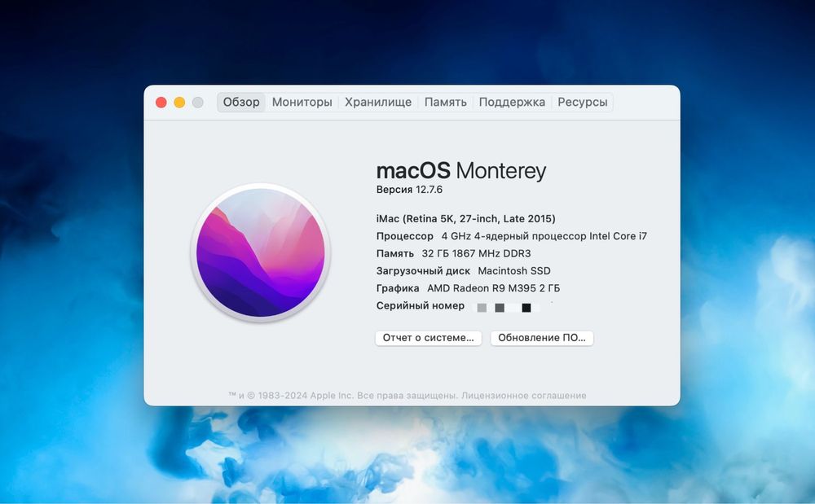Go to the Ресурсы tab

click(x=583, y=103)
